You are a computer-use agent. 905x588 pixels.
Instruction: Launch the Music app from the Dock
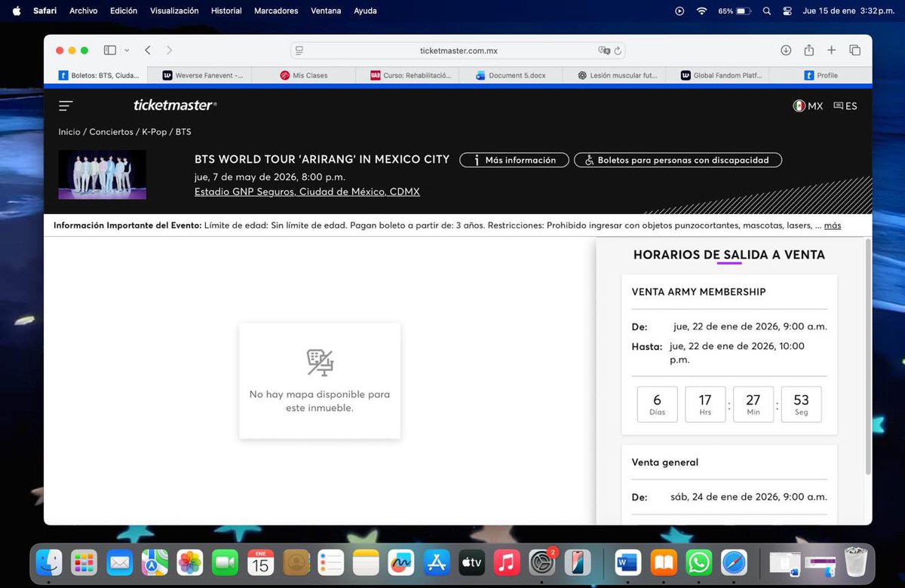(x=506, y=562)
